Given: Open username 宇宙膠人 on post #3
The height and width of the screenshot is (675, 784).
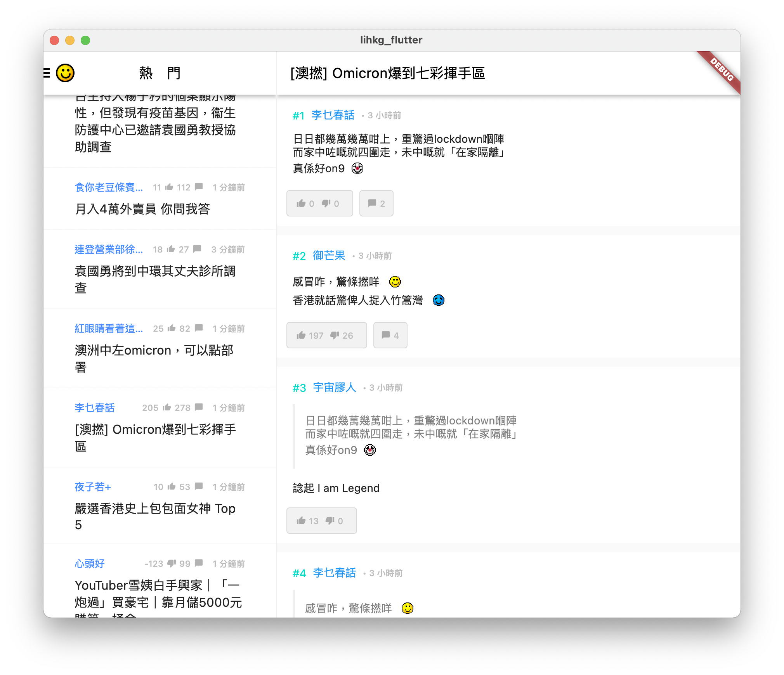Looking at the screenshot, I should coord(334,388).
